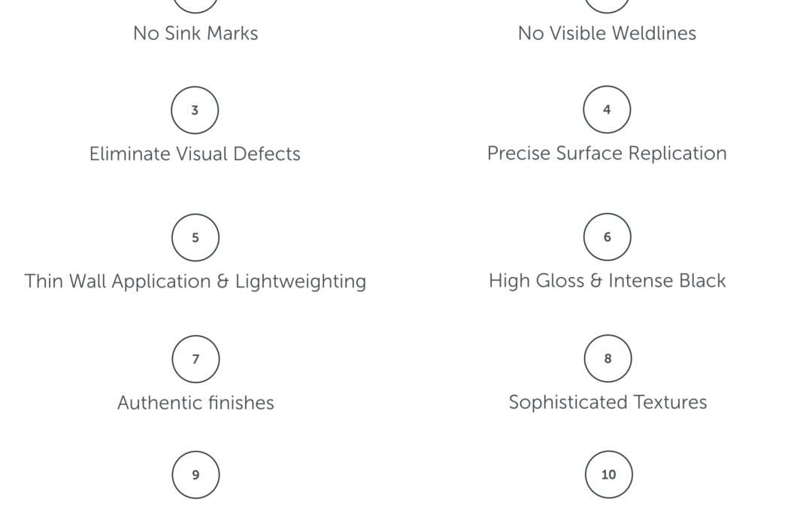The width and height of the screenshot is (812, 508).
Task: Select the circled number 10 badge
Action: tap(608, 474)
